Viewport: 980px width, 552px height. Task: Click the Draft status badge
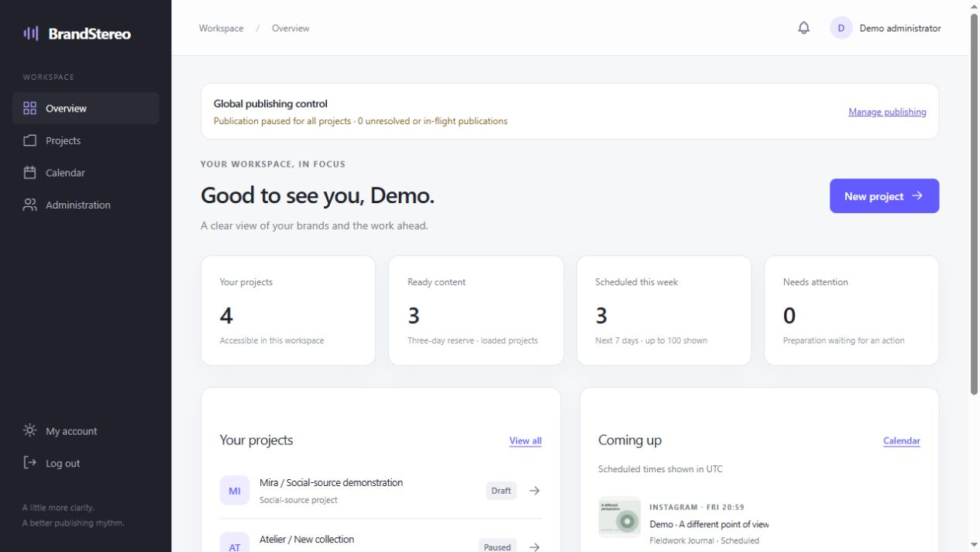click(x=501, y=491)
